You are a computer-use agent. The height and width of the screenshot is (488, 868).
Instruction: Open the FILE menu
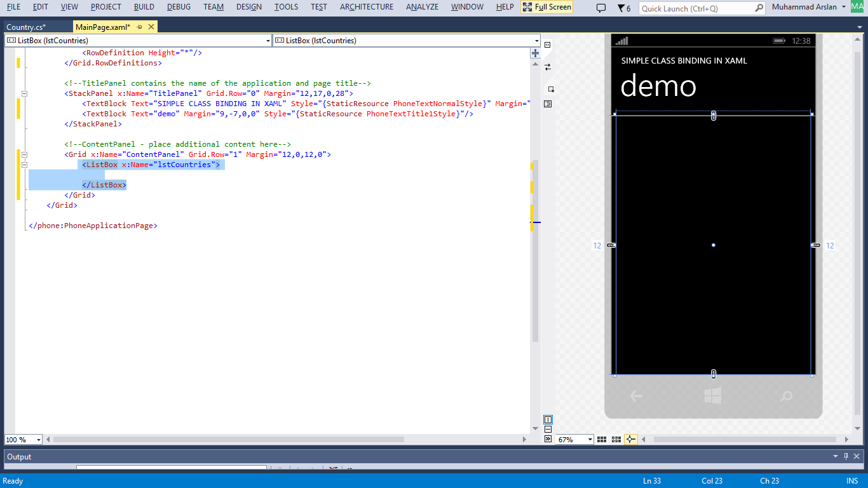(13, 7)
